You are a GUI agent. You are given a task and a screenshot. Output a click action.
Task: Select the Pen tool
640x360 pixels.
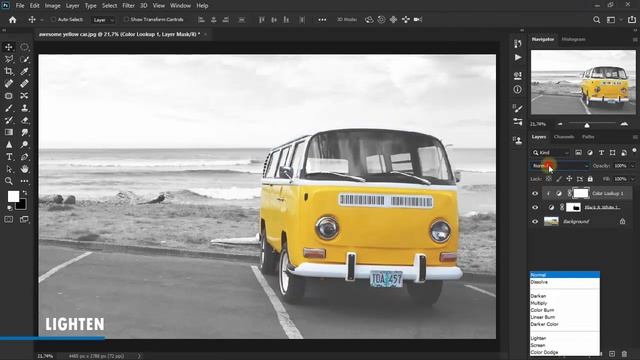coord(24,157)
